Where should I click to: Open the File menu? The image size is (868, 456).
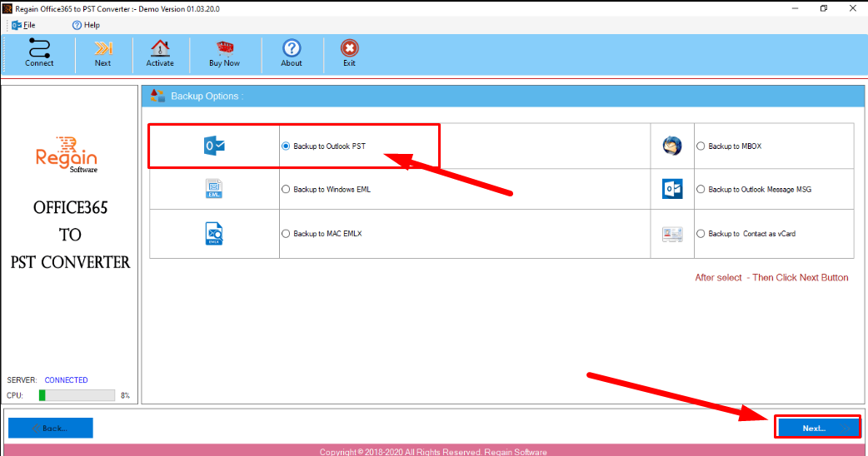23,25
